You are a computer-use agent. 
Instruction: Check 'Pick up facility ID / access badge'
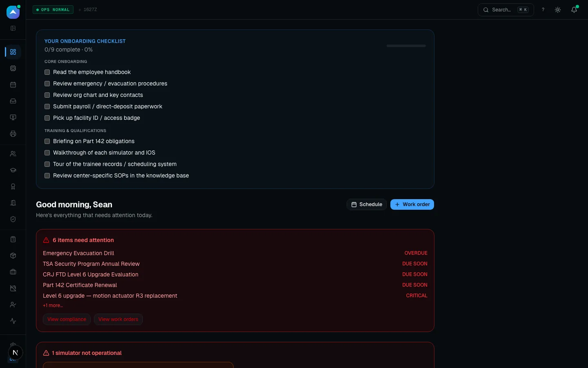(x=47, y=118)
